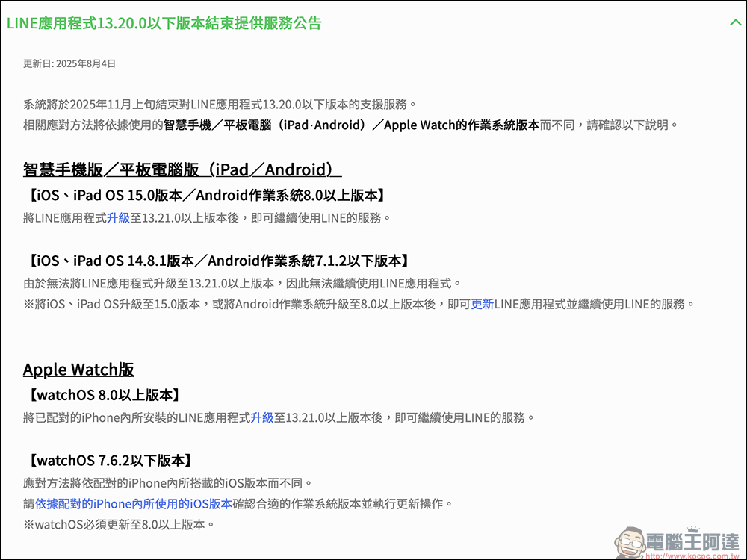Open the 更新 link in the Android upgrade note
The image size is (747, 560).
coord(482,305)
